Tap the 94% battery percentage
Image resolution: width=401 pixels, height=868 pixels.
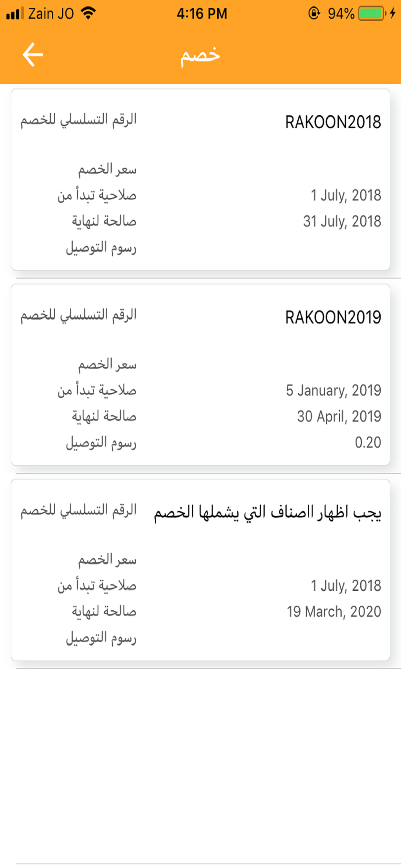(x=341, y=14)
